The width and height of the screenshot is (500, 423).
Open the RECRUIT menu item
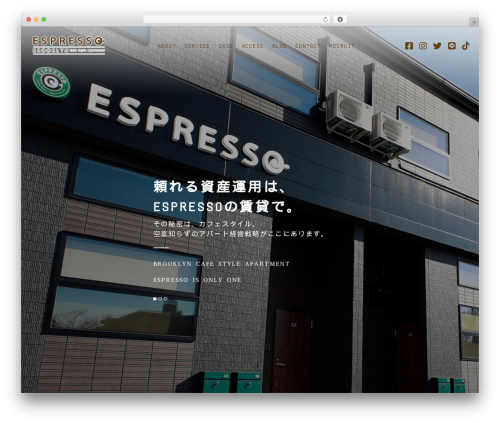(342, 46)
